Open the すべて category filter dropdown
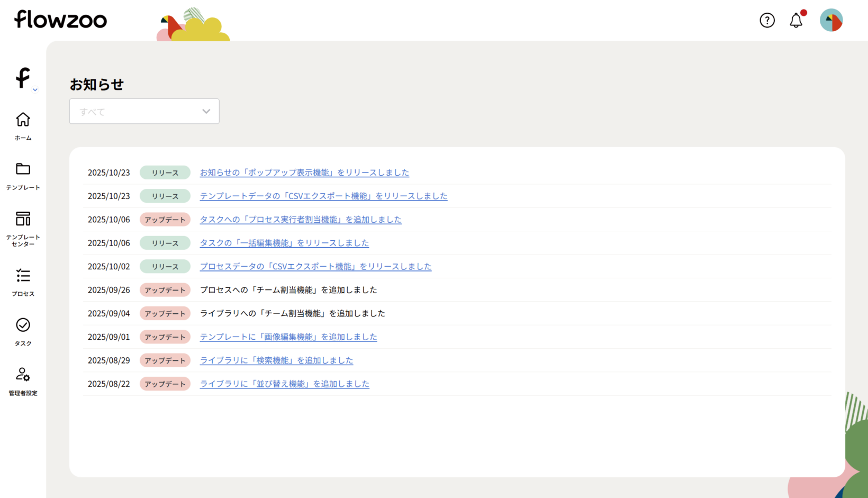 [x=144, y=111]
